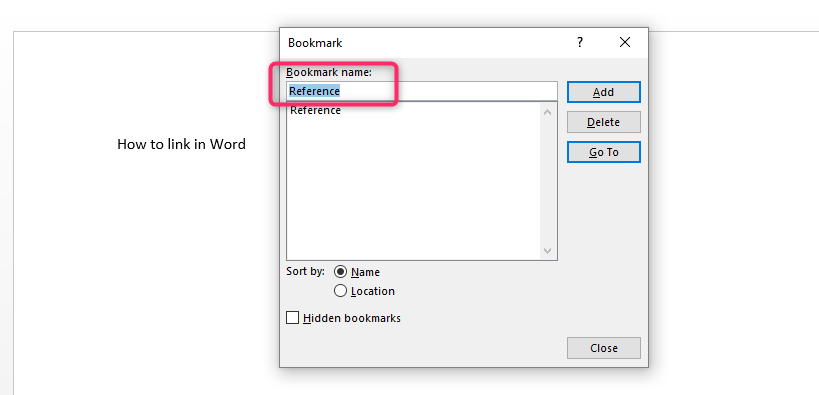Close the Bookmark dialog with Close button

tap(603, 348)
